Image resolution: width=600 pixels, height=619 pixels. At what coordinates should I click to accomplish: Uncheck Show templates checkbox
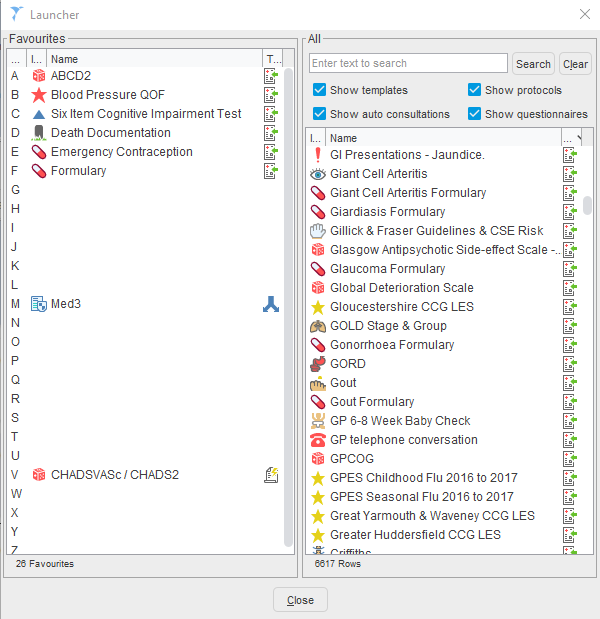pyautogui.click(x=320, y=90)
